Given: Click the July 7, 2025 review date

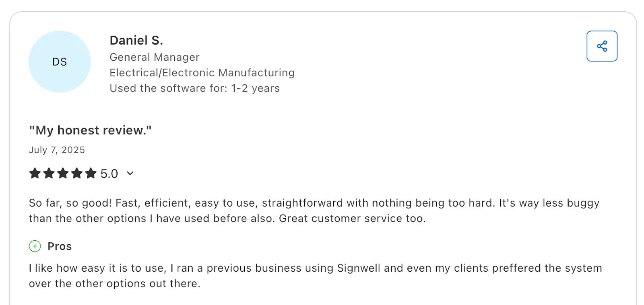Looking at the screenshot, I should click(57, 150).
